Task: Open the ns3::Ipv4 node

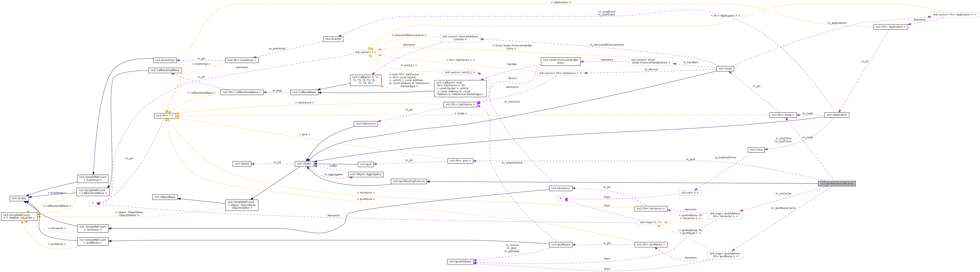Action: click(x=366, y=164)
